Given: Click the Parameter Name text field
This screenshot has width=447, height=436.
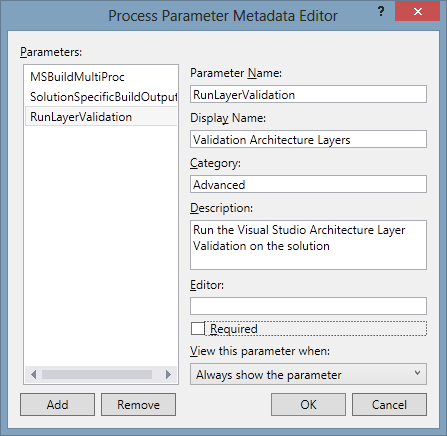Looking at the screenshot, I should [x=308, y=94].
